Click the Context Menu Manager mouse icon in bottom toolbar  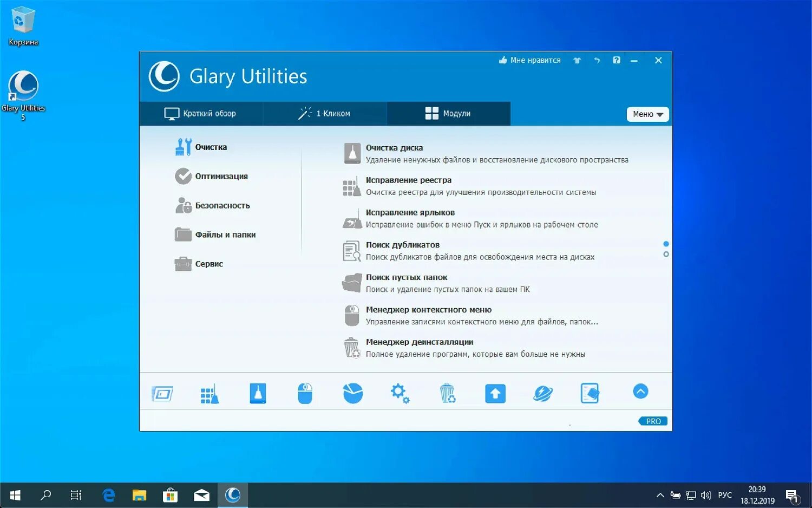click(x=305, y=394)
